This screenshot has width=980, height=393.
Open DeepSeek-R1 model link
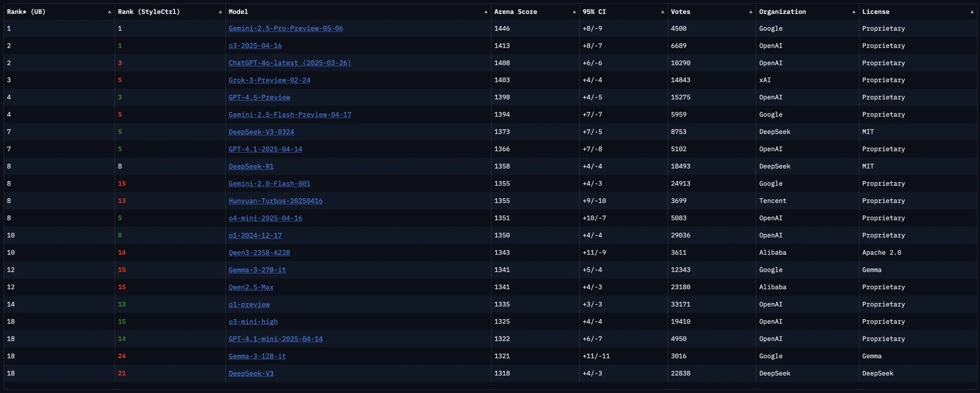point(251,166)
